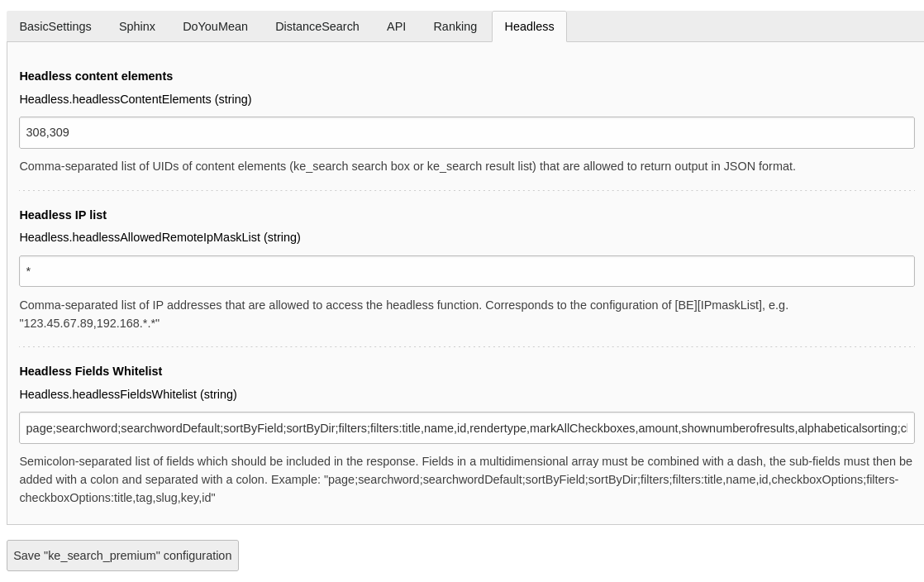This screenshot has width=924, height=582.
Task: Switch to the Ranking tab
Action: 455,26
